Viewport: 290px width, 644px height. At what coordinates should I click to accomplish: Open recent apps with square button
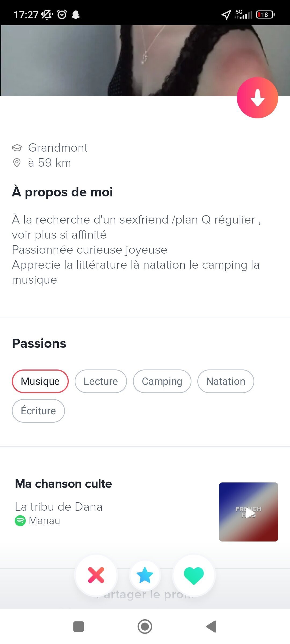click(79, 627)
